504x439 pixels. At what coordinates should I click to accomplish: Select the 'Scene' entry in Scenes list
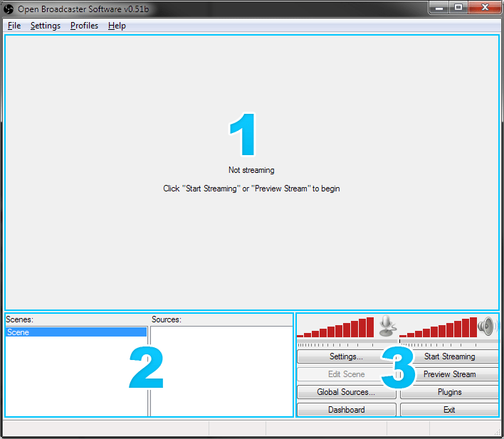(76, 332)
